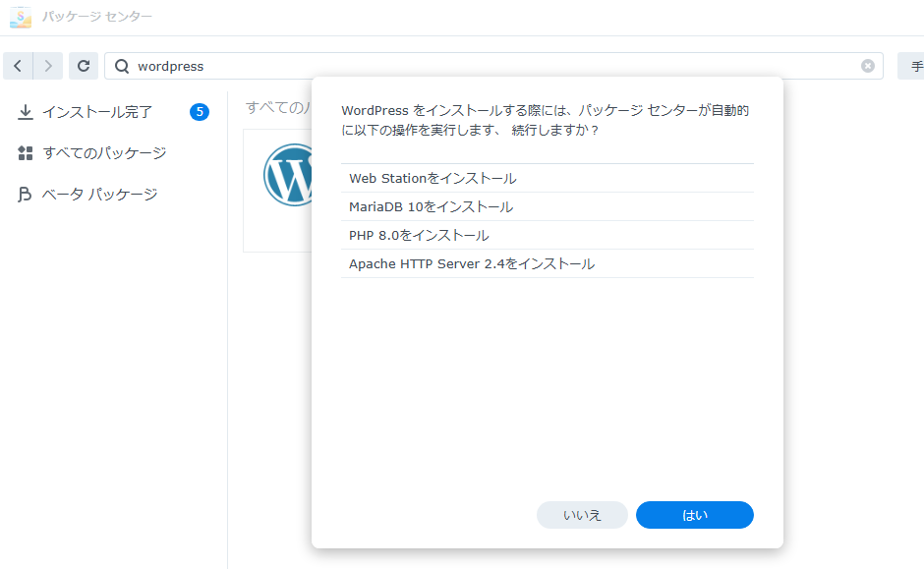Click the WordPress package logo
The height and width of the screenshot is (569, 924).
(288, 175)
